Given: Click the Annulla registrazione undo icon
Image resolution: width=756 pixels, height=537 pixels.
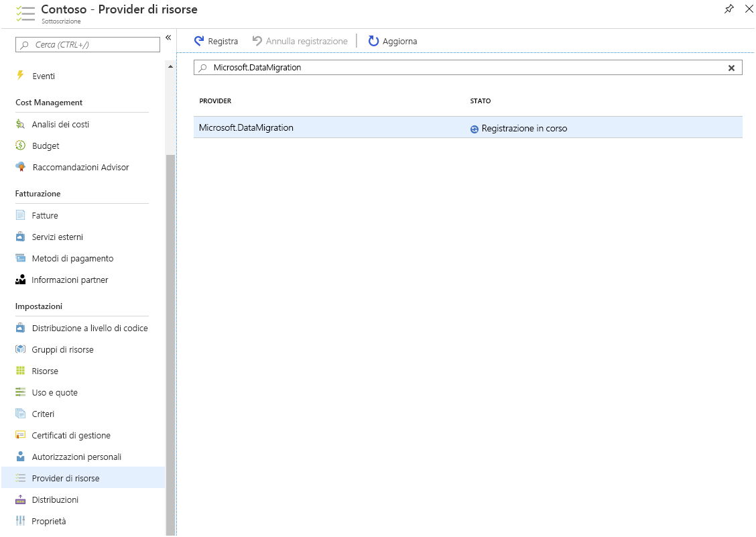Looking at the screenshot, I should click(257, 41).
